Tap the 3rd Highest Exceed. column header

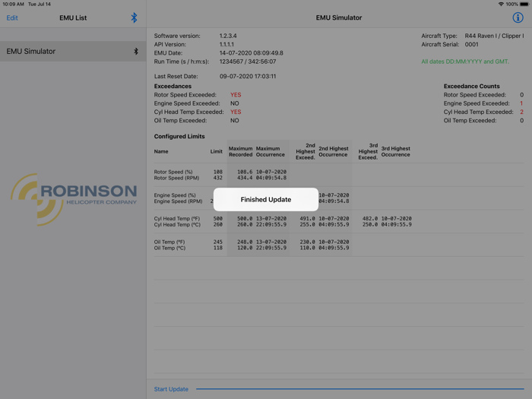368,151
